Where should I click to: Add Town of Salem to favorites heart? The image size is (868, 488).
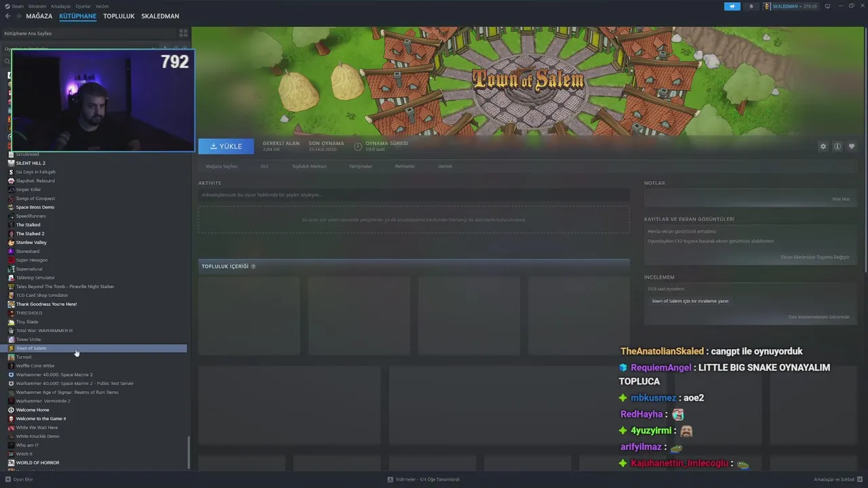[852, 146]
